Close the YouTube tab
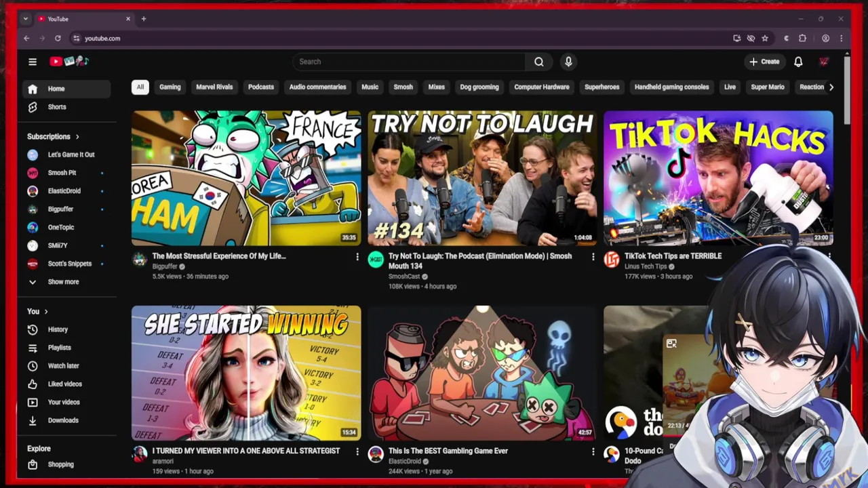 click(x=128, y=19)
